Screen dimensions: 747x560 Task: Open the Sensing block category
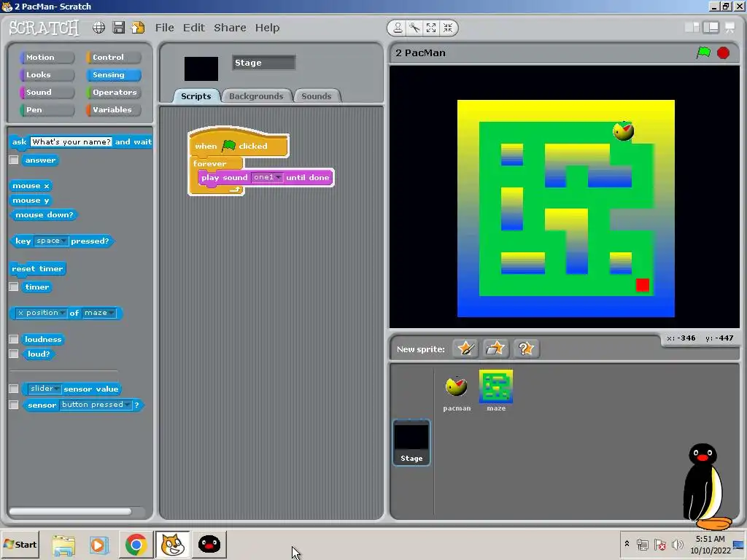tap(113, 75)
